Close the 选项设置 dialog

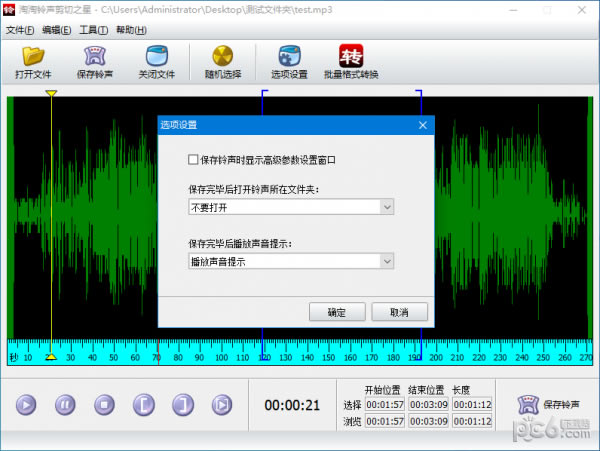click(x=423, y=125)
